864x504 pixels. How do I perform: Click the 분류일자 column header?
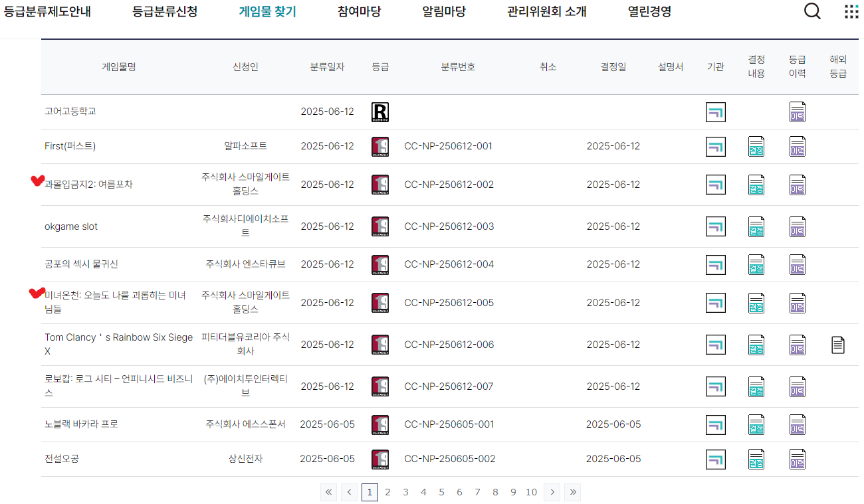point(327,67)
